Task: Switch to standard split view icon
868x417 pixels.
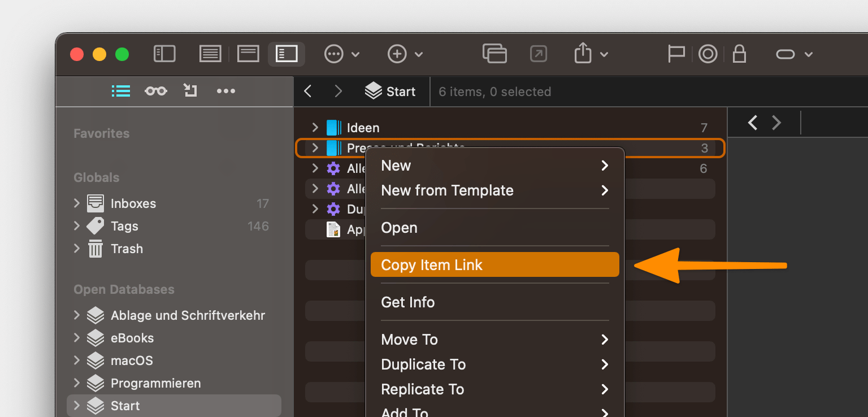Action: tap(248, 54)
